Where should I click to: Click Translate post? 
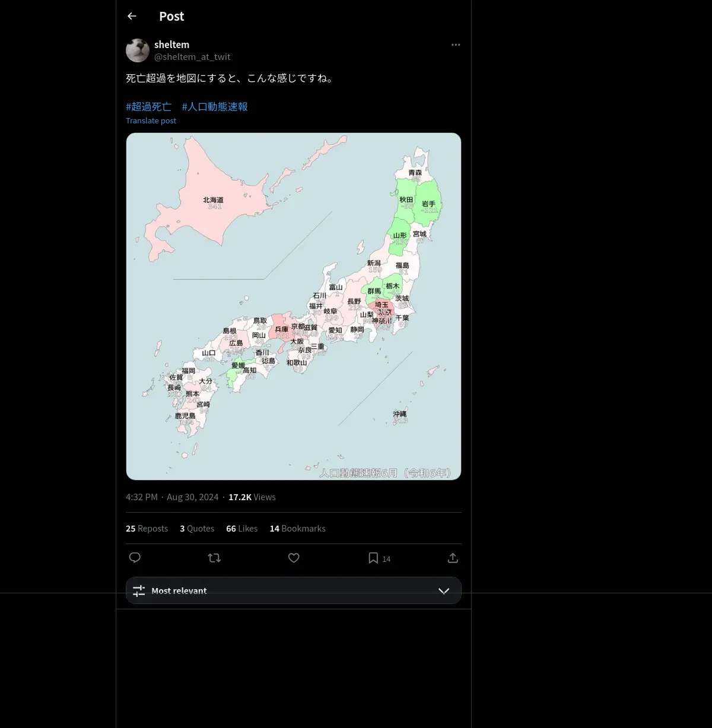click(x=151, y=120)
